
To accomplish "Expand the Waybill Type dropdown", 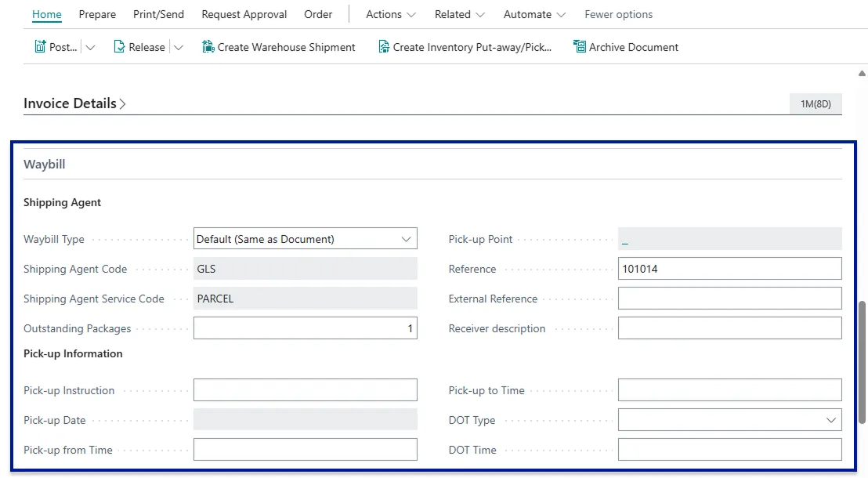I will pos(406,239).
